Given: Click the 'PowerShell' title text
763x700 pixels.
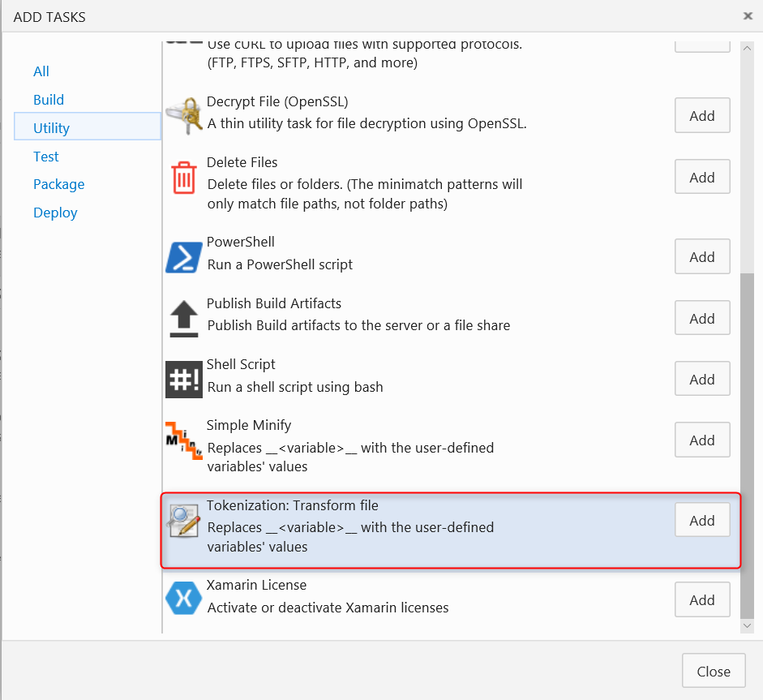Looking at the screenshot, I should click(x=240, y=242).
